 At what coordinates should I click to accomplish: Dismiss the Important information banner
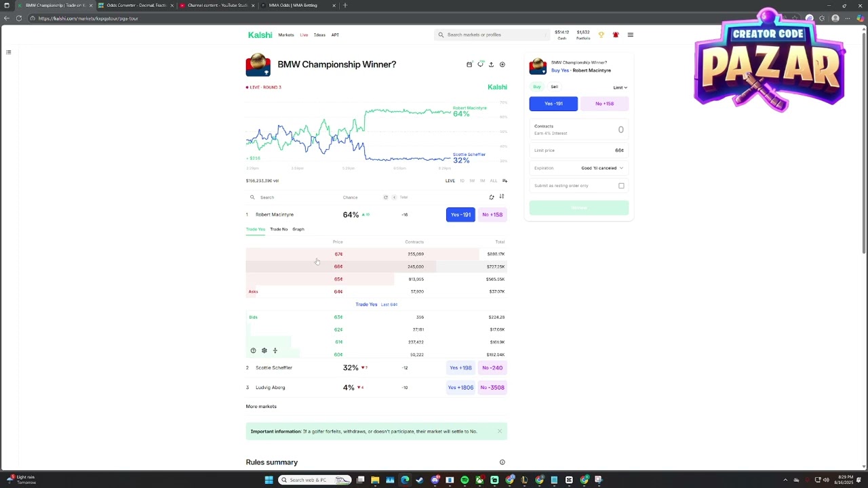click(500, 431)
